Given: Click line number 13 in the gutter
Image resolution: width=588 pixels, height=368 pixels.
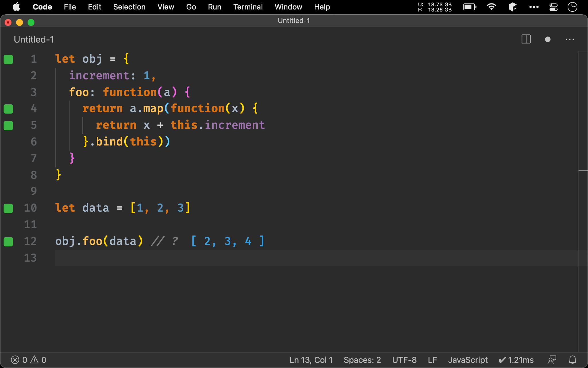Looking at the screenshot, I should pos(30,258).
